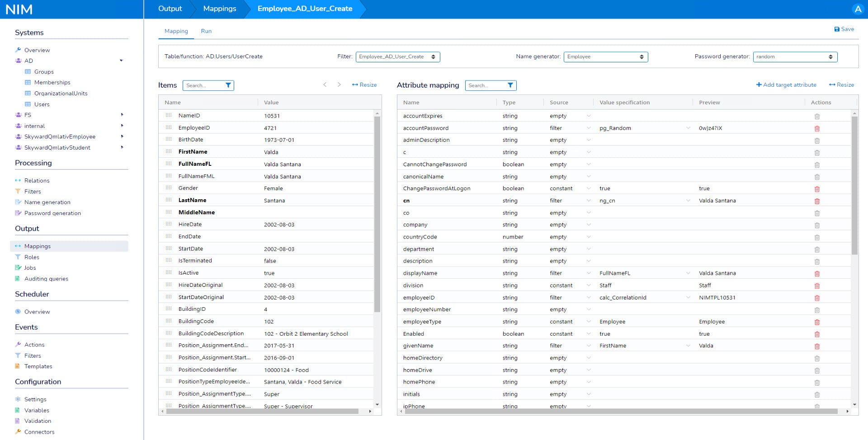The width and height of the screenshot is (868, 440).
Task: Go to previous item with left chevron
Action: 325,85
